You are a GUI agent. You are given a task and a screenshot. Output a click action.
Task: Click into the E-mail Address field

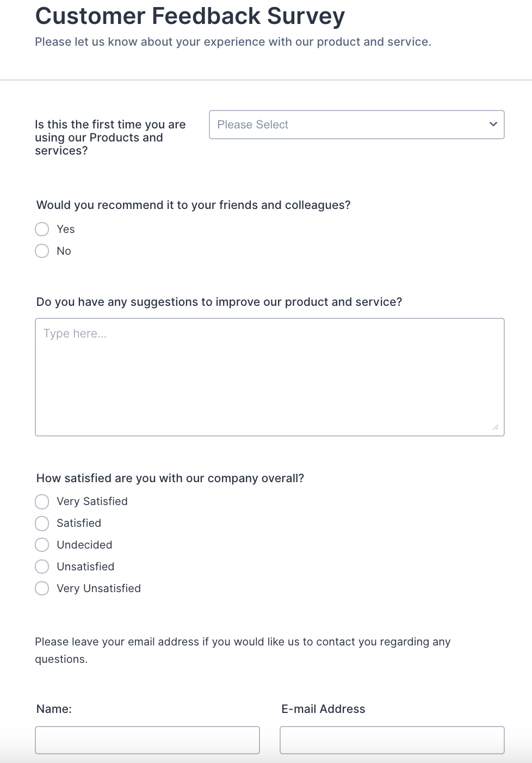pos(392,740)
